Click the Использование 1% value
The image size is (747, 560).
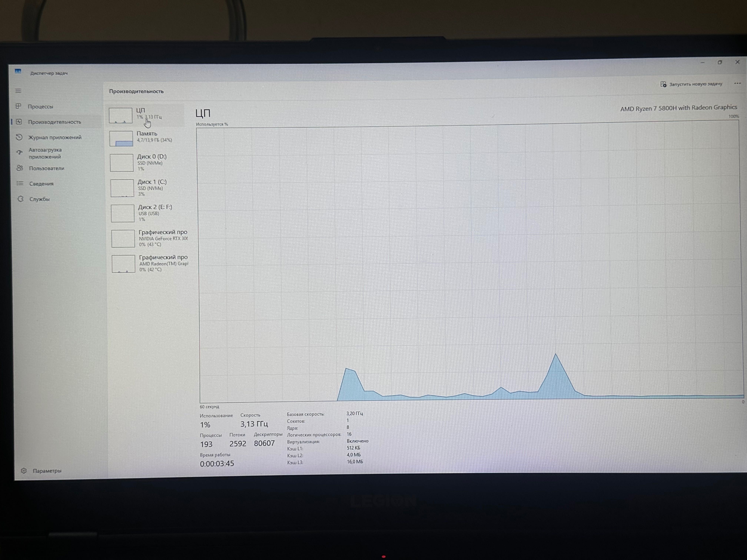(205, 425)
